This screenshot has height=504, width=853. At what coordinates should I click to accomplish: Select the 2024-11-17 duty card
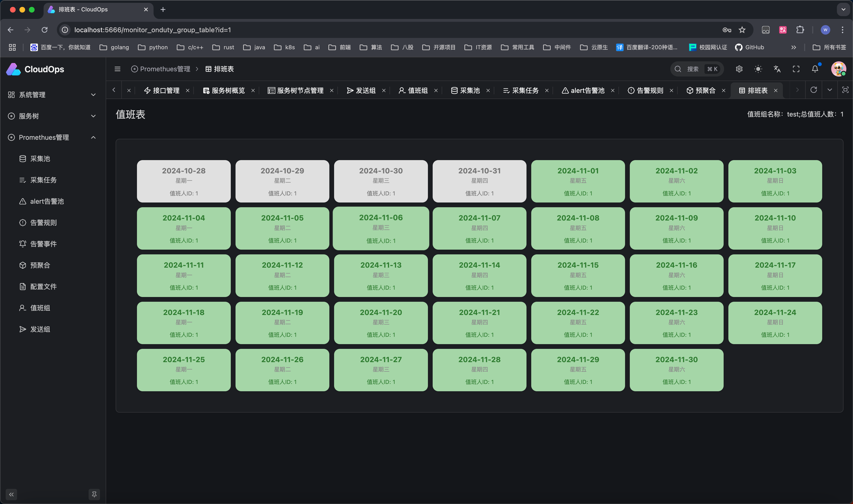tap(775, 276)
